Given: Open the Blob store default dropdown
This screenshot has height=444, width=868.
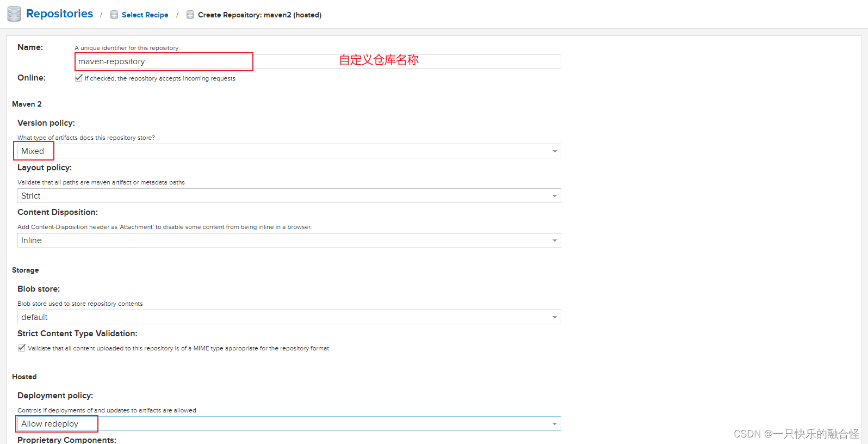Looking at the screenshot, I should (x=289, y=317).
